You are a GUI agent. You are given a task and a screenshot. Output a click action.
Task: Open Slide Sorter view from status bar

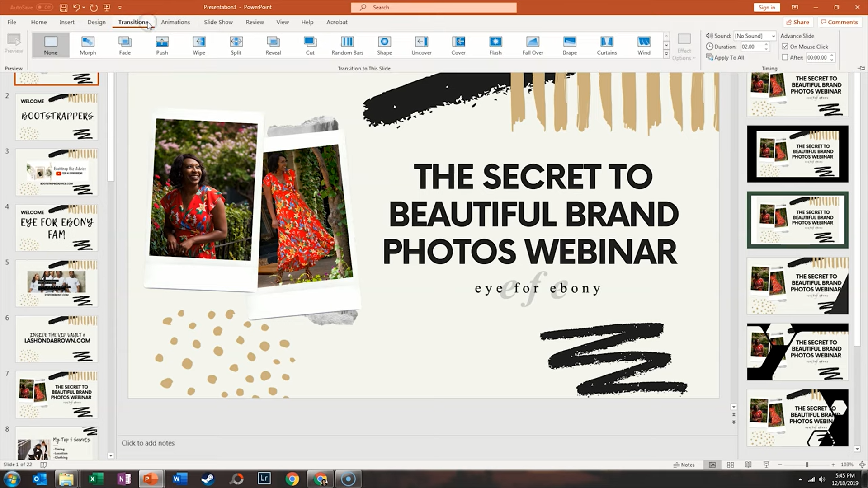coord(730,465)
